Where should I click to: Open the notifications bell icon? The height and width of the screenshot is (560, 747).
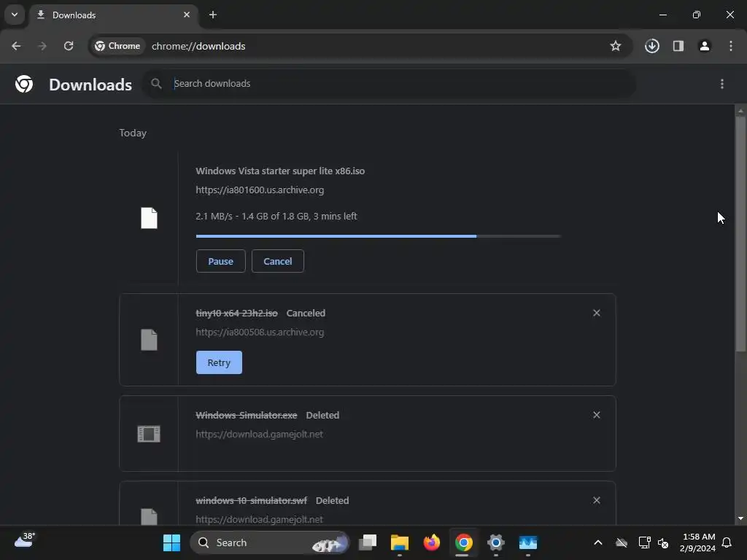727,542
